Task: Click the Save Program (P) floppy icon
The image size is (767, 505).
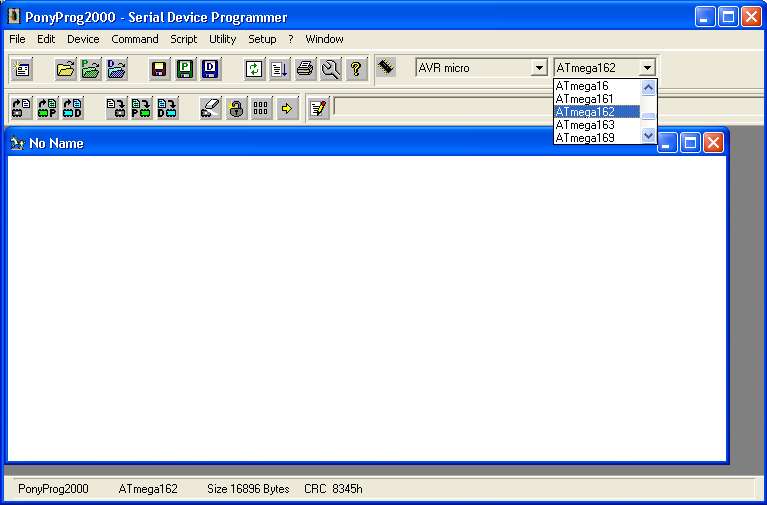Action: click(x=185, y=69)
